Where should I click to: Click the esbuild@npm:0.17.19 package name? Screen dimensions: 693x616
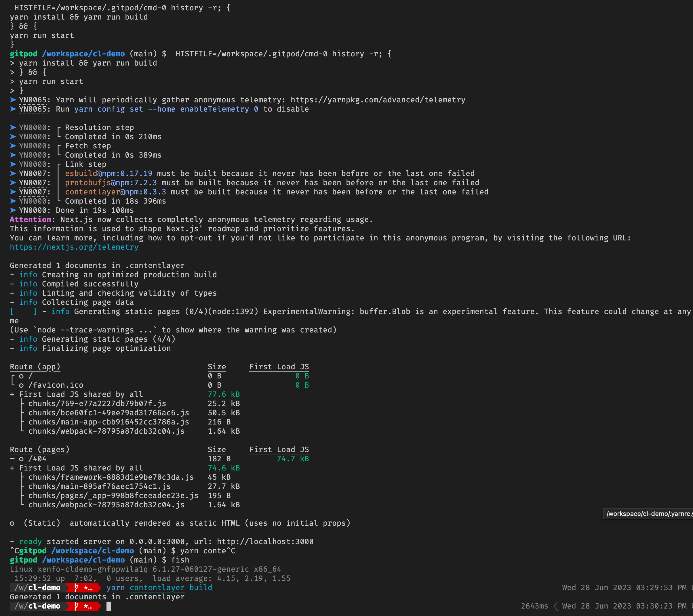(x=108, y=173)
